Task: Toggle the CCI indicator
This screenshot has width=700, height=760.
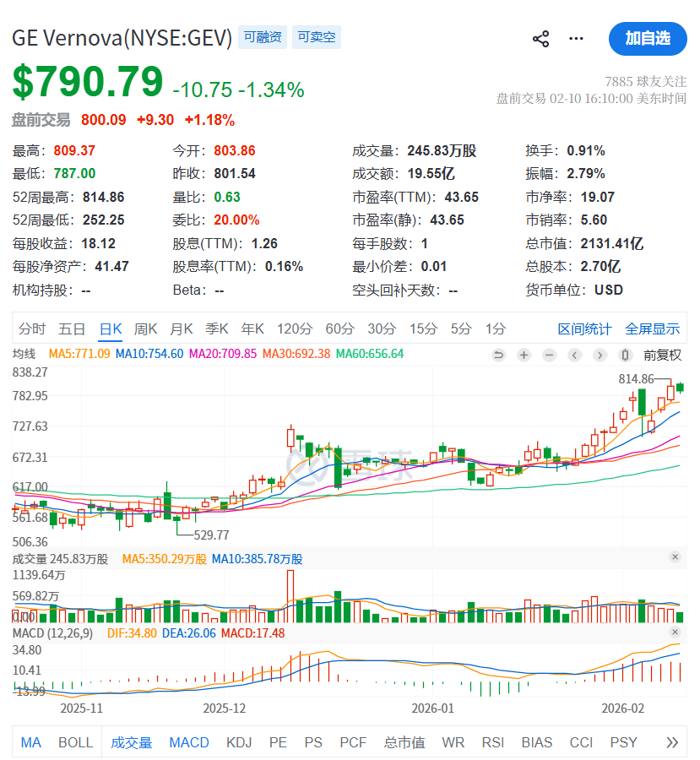Action: click(581, 742)
